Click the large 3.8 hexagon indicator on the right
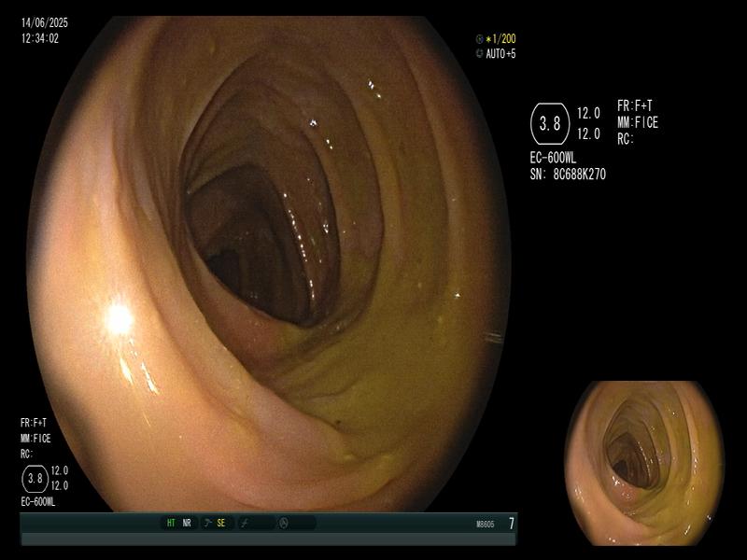Viewport: 747px width, 560px height. coord(550,124)
